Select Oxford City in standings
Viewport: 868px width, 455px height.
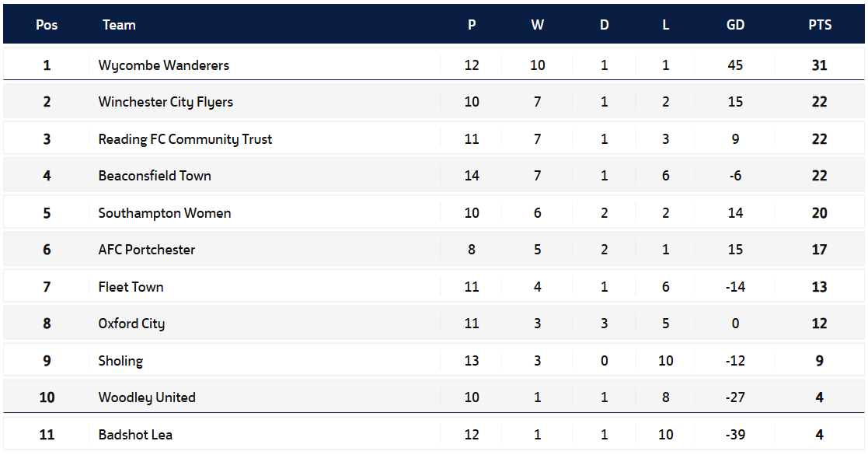click(131, 324)
